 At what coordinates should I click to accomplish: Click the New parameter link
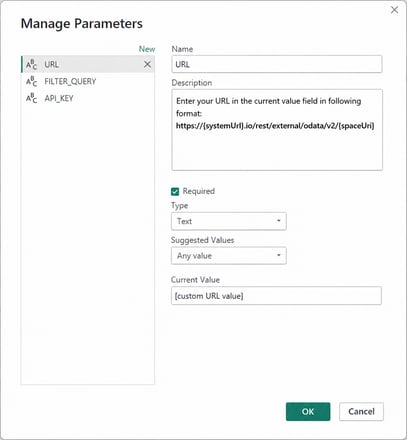pos(147,49)
